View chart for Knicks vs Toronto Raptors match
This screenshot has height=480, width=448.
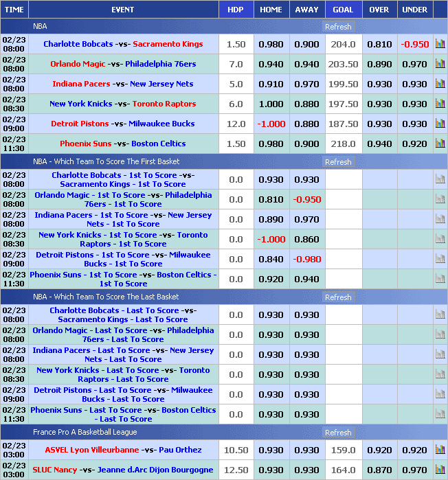[440, 104]
